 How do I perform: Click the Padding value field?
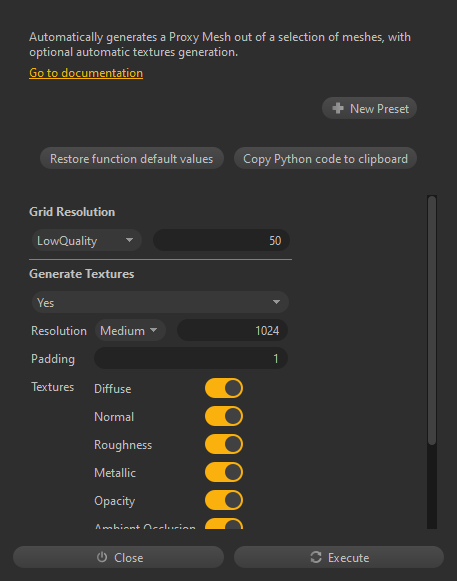191,358
